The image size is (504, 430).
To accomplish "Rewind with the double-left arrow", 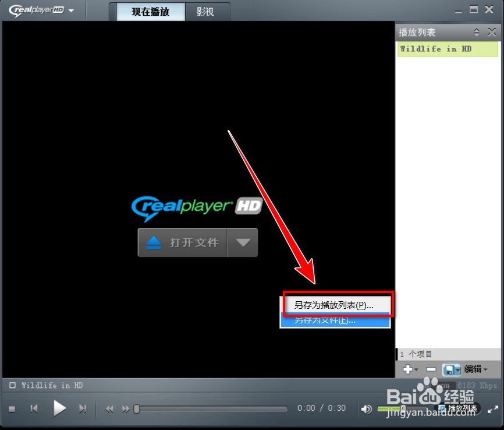I will (x=109, y=409).
